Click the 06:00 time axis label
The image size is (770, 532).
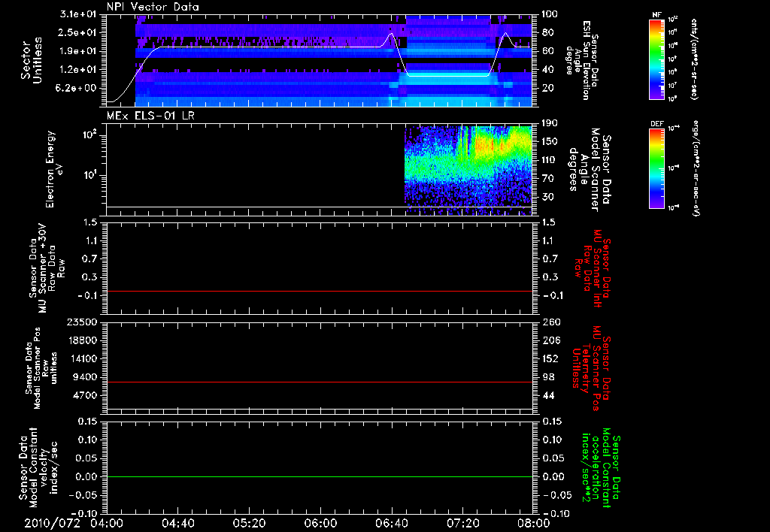click(x=320, y=523)
